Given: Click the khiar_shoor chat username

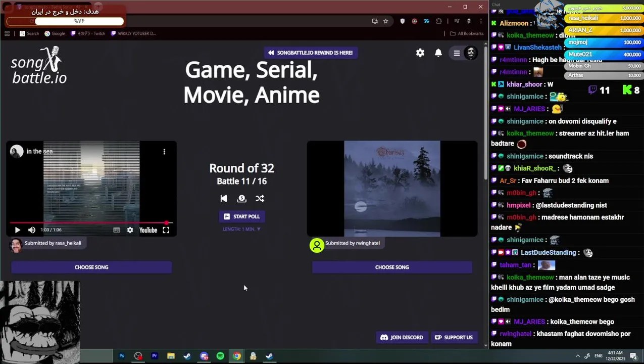Looking at the screenshot, I should click(x=524, y=84).
